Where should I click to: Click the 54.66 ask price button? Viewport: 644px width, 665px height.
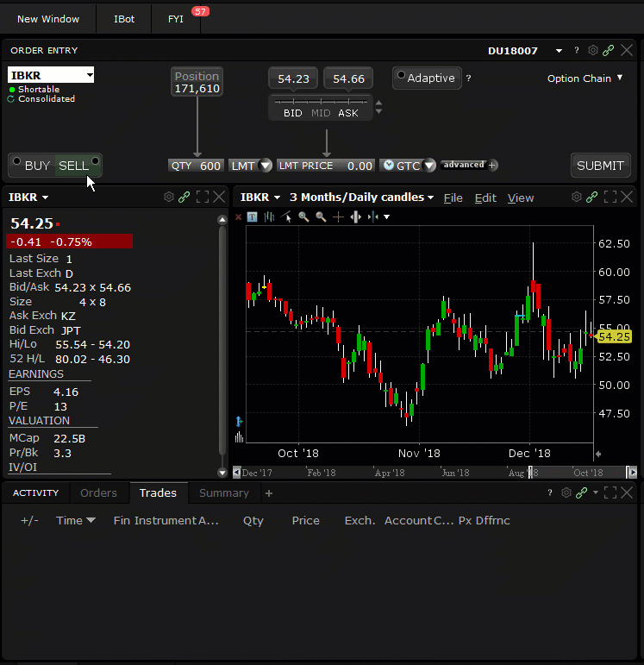pyautogui.click(x=348, y=79)
